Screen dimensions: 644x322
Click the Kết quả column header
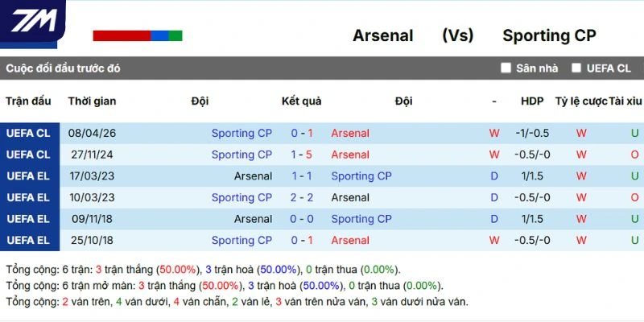pyautogui.click(x=302, y=101)
